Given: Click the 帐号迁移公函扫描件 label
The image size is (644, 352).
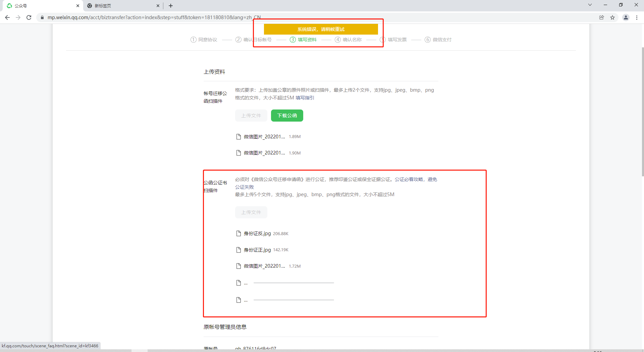Looking at the screenshot, I should tap(215, 97).
